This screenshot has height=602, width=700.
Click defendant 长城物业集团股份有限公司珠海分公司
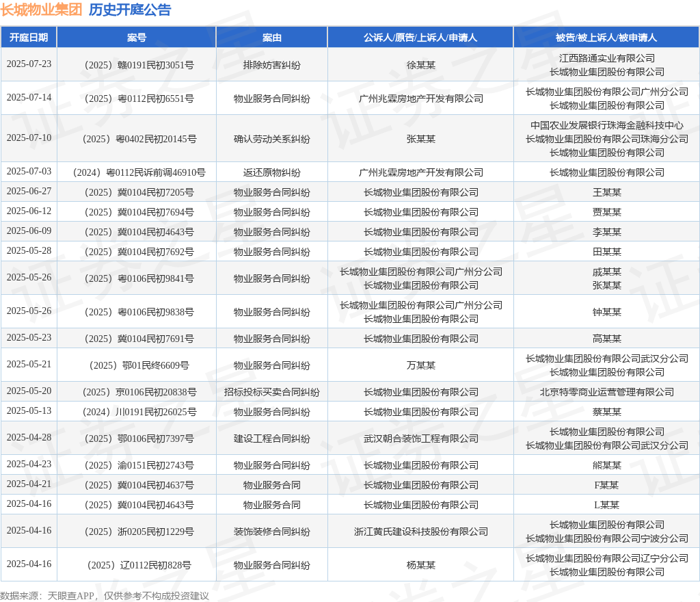click(607, 139)
